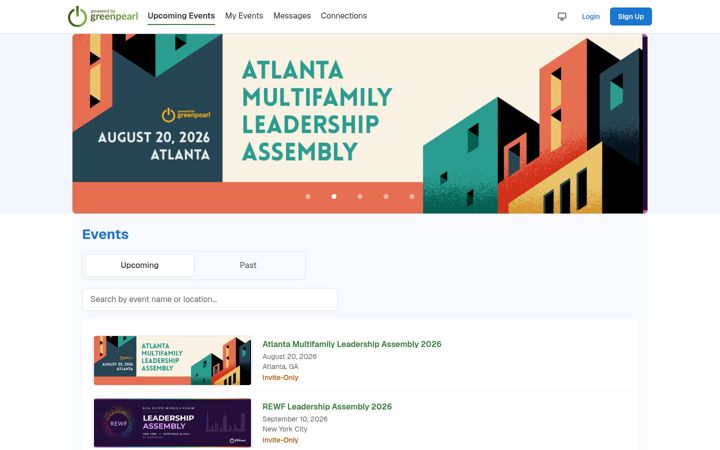Switch to the Upcoming events tab
720x450 pixels.
tap(140, 265)
